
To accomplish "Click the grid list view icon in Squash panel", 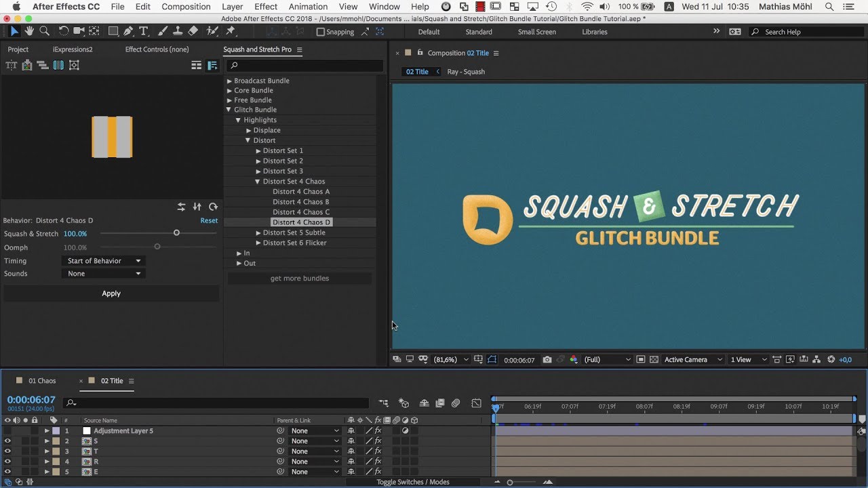I will [x=197, y=65].
